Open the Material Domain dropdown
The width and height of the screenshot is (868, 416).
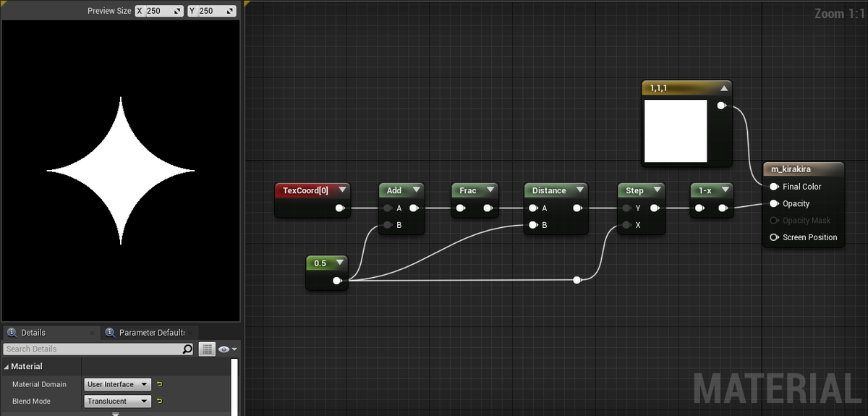point(117,384)
